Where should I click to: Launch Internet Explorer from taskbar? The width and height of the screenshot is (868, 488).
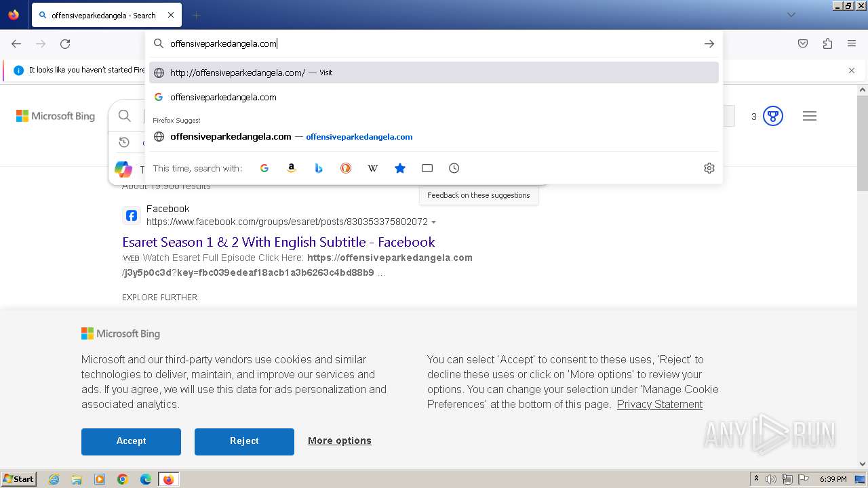tap(54, 479)
